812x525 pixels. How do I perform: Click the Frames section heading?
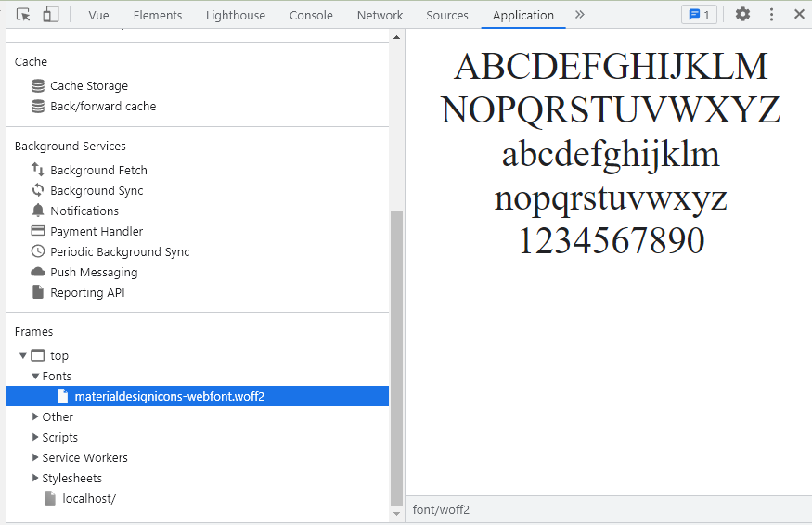coord(33,331)
